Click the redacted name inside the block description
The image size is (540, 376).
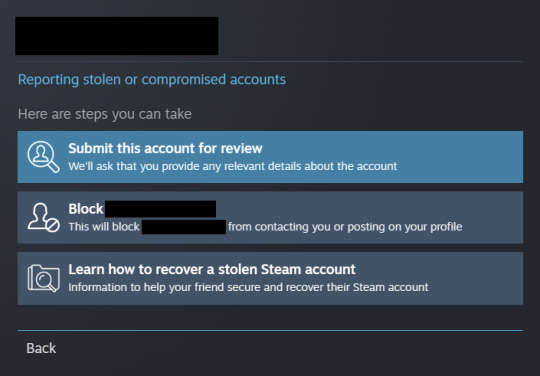[184, 227]
